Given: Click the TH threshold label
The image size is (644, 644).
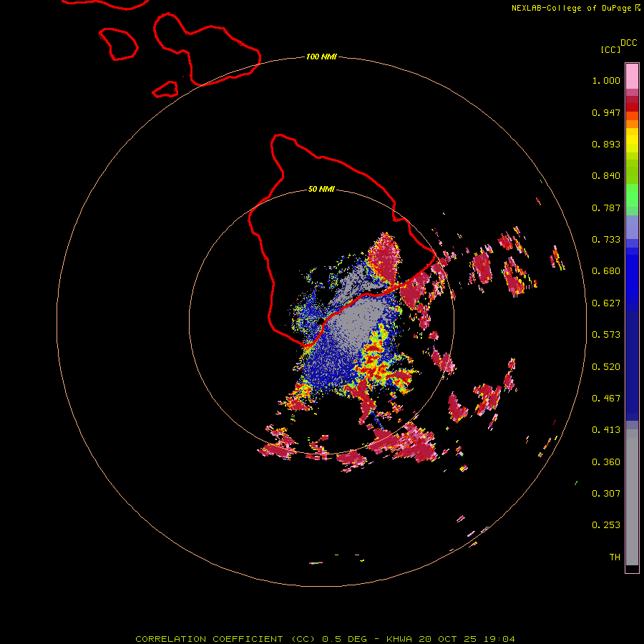Looking at the screenshot, I should tap(615, 557).
